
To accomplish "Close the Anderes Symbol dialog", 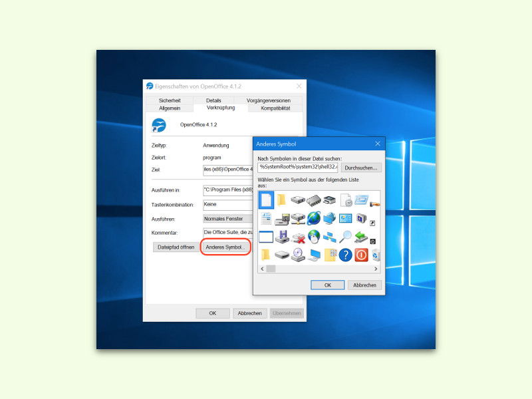I will 378,144.
